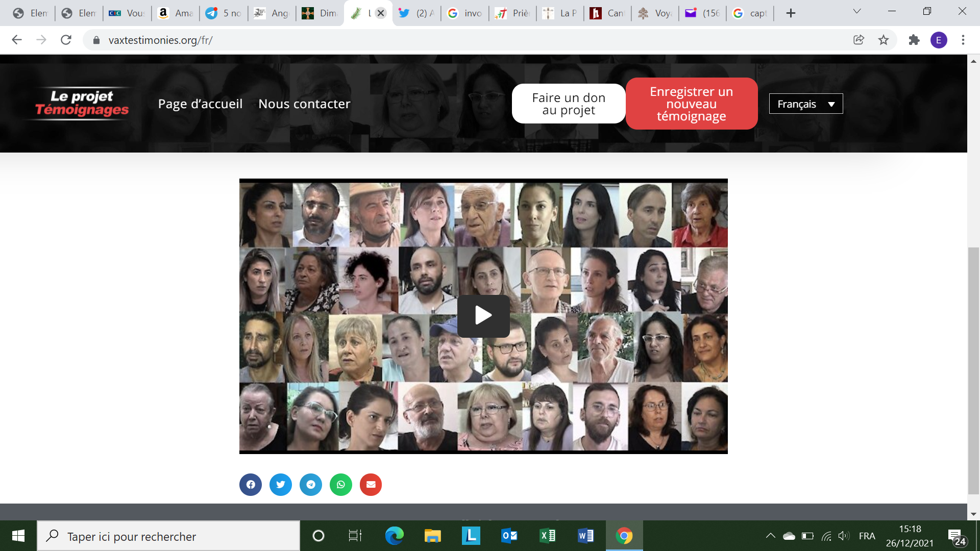The width and height of the screenshot is (980, 551).
Task: Click the Le projet Témoignages logo
Action: click(x=82, y=103)
